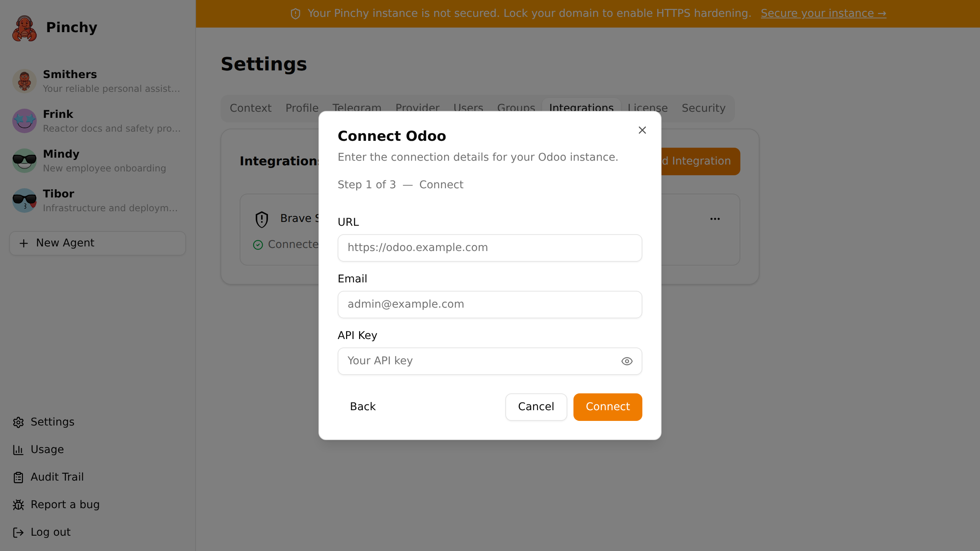Open Settings in the sidebar
Image resolution: width=980 pixels, height=551 pixels.
click(52, 422)
